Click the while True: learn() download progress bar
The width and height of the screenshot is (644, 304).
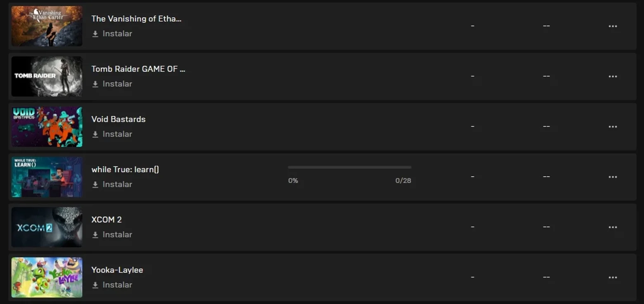(x=350, y=167)
